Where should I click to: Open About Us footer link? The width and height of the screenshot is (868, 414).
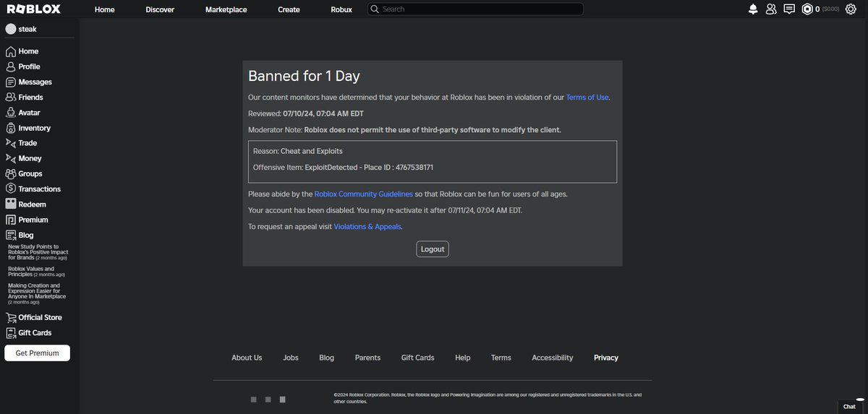pos(247,358)
